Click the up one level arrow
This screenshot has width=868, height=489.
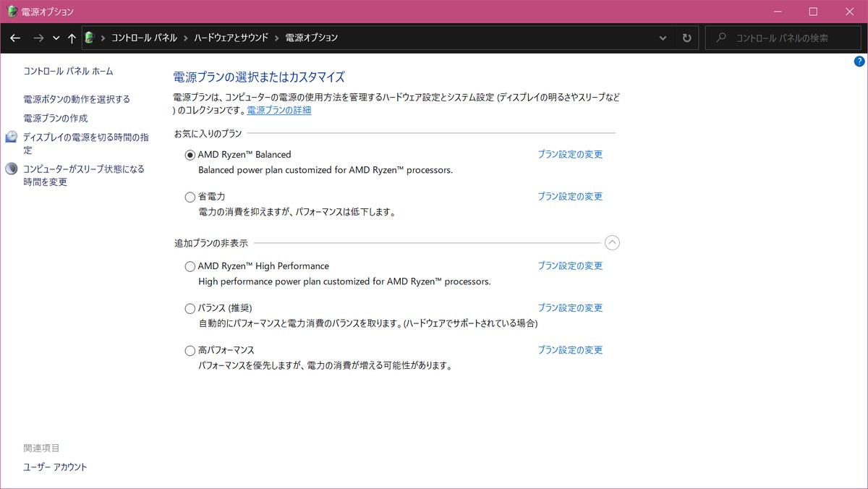point(72,38)
